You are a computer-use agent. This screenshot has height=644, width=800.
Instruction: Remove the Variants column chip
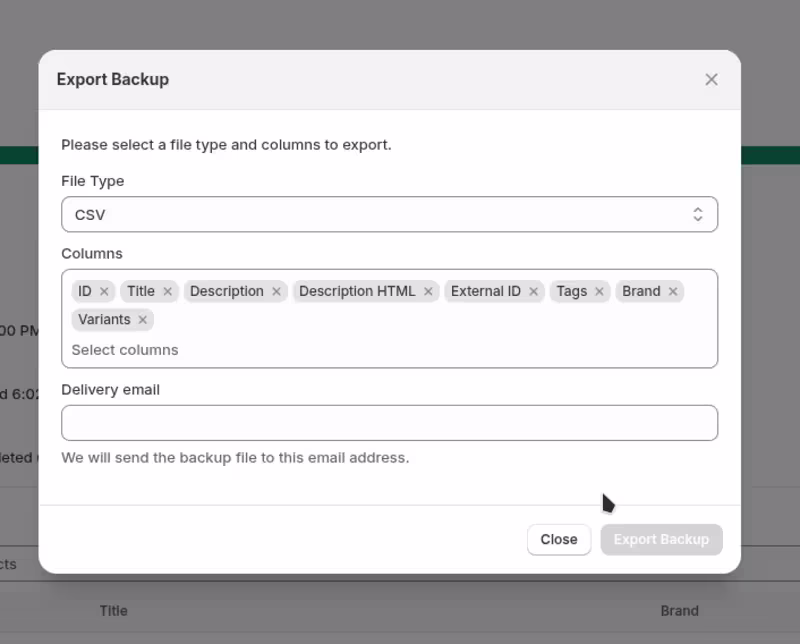point(143,320)
